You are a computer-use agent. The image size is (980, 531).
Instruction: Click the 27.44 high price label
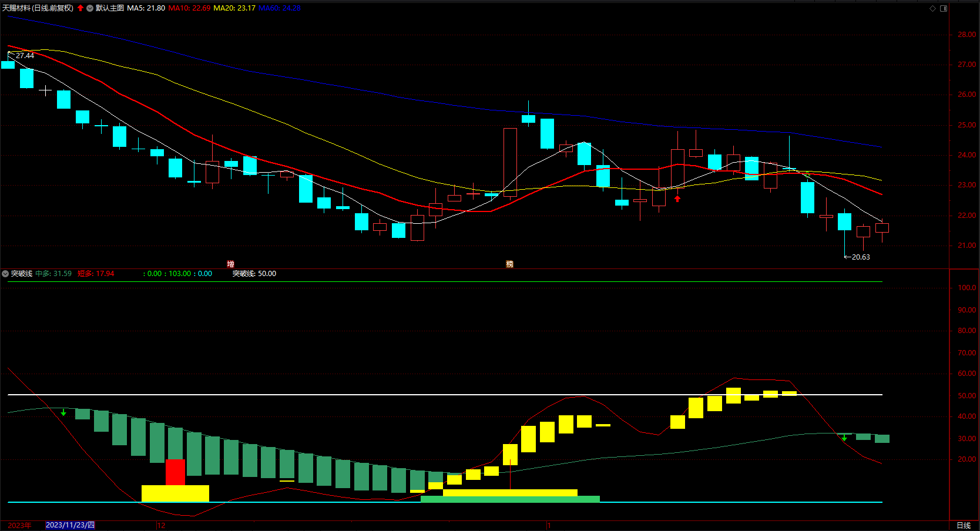tap(25, 56)
